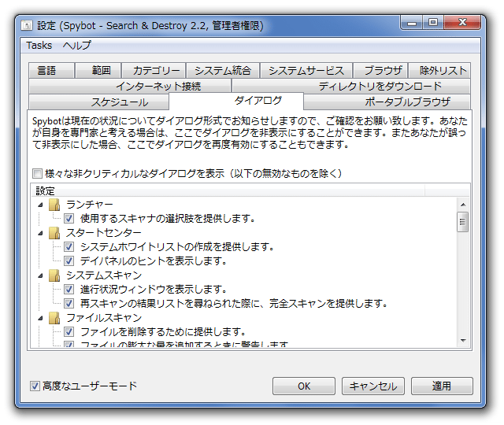Click the キャンセル button
This screenshot has height=425, width=504.
pyautogui.click(x=372, y=386)
